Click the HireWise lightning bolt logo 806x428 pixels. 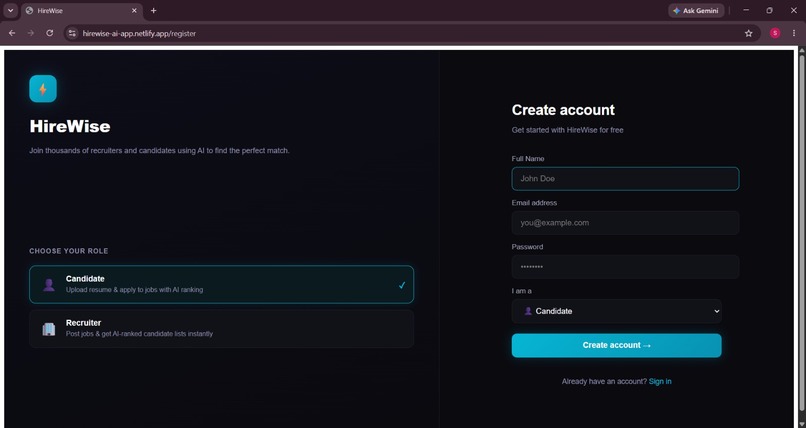coord(43,89)
